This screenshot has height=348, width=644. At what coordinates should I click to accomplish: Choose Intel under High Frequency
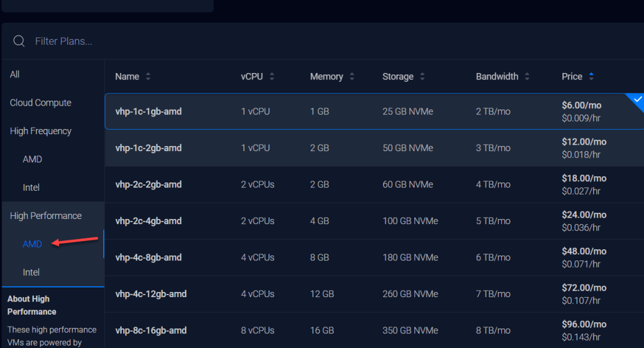click(31, 188)
